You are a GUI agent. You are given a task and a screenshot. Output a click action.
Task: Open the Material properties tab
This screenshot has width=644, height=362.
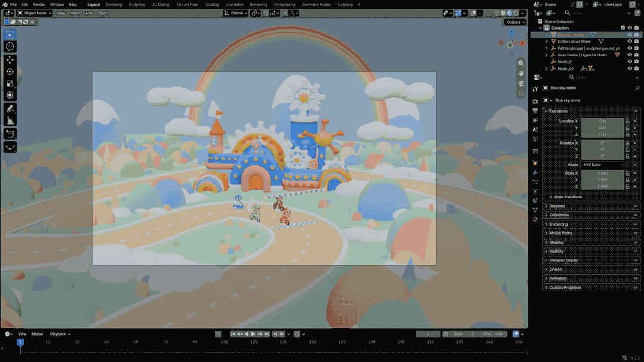[x=535, y=219]
